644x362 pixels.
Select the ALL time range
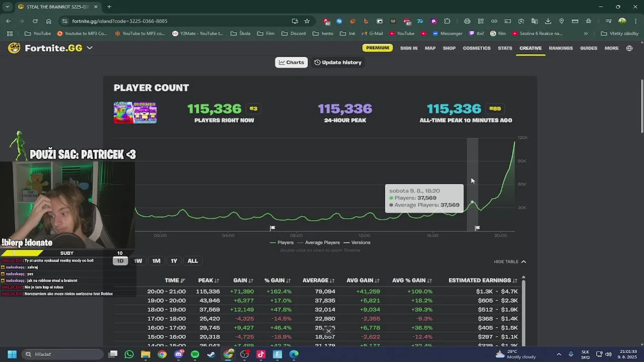(193, 261)
